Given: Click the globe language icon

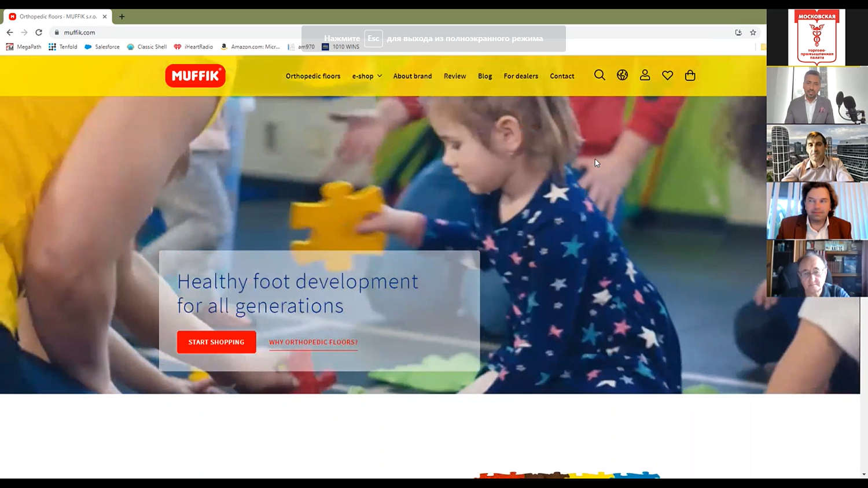Looking at the screenshot, I should point(622,75).
